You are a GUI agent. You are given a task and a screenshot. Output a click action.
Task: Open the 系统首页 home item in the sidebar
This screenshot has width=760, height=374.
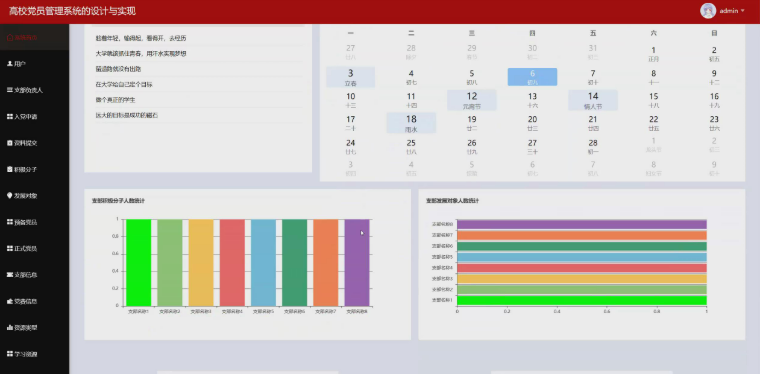click(34, 37)
